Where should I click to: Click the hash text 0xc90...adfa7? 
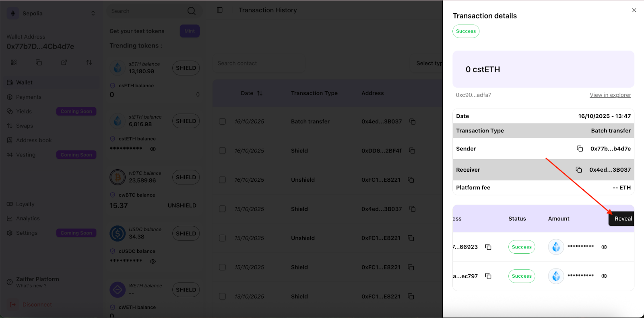473,95
